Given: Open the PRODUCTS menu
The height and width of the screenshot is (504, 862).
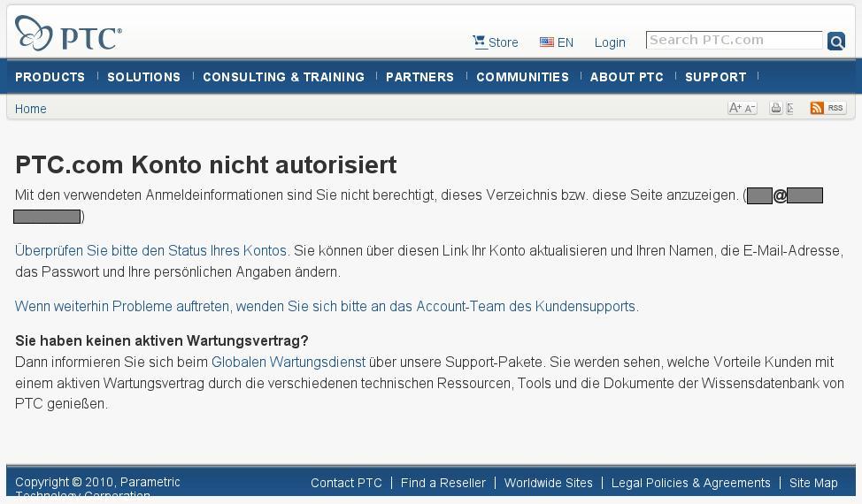Looking at the screenshot, I should point(50,77).
